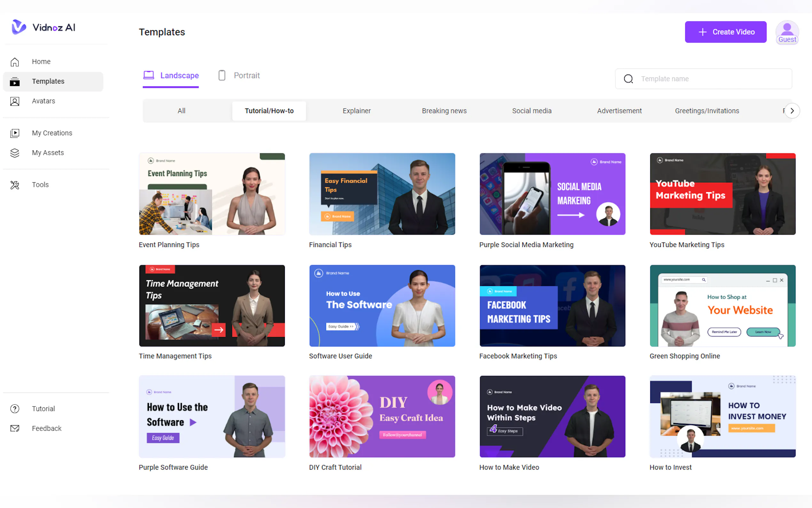Open the DIY Craft Tutorial template thumbnail
This screenshot has width=812, height=508.
coord(382,416)
